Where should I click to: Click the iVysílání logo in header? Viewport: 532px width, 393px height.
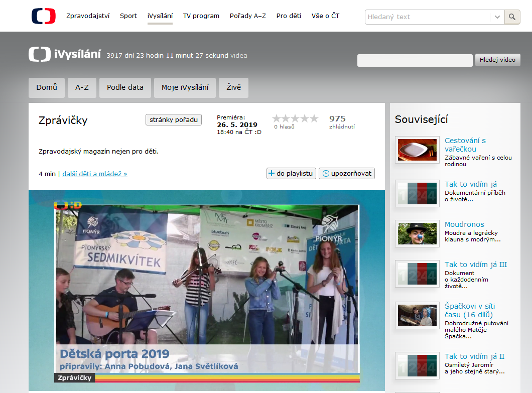(x=65, y=55)
